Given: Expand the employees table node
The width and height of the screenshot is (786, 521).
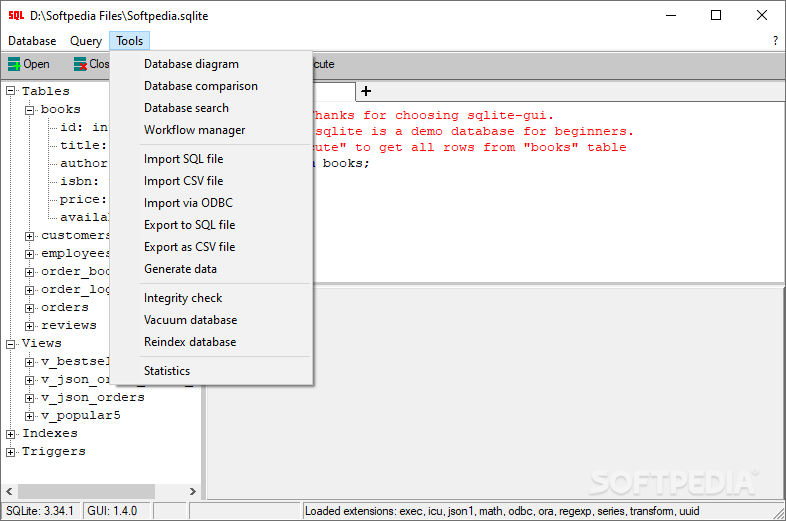Looking at the screenshot, I should (30, 254).
